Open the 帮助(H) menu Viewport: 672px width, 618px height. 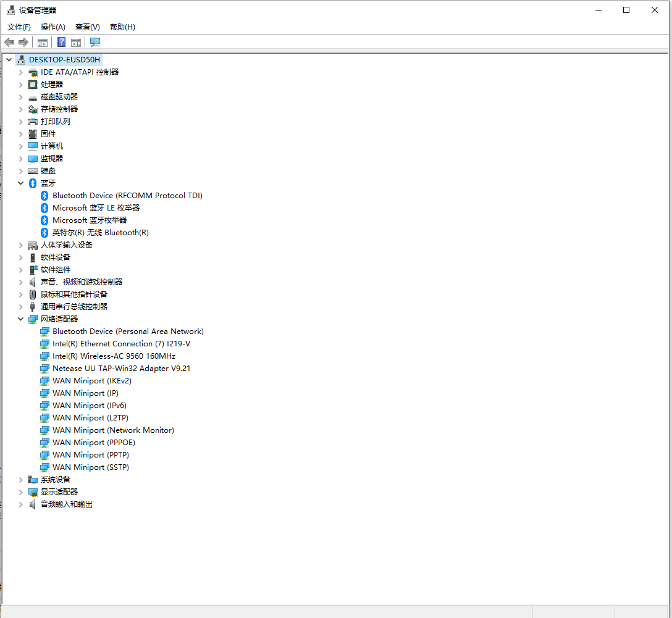(122, 27)
